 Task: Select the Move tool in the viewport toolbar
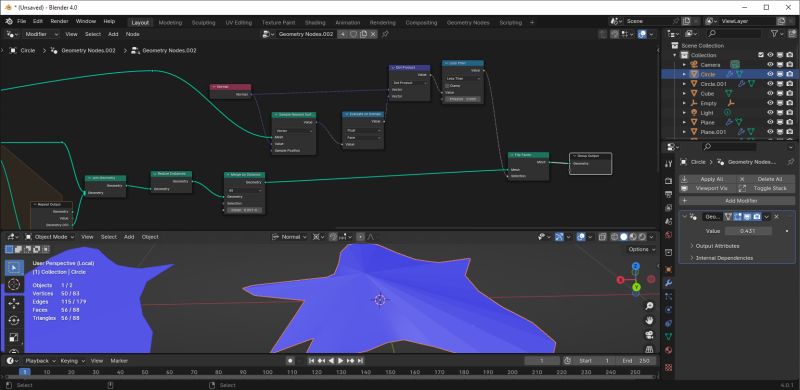(x=14, y=303)
